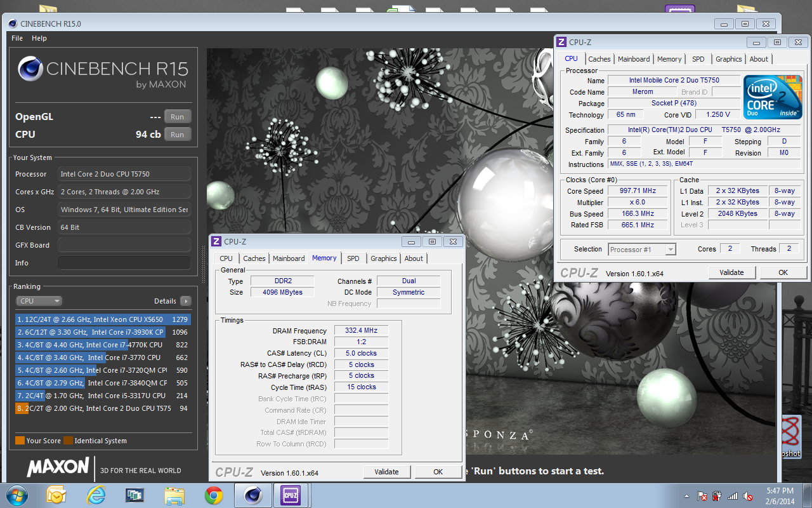Open Mainboard tab in Memory window
The image size is (812, 508).
pos(289,258)
